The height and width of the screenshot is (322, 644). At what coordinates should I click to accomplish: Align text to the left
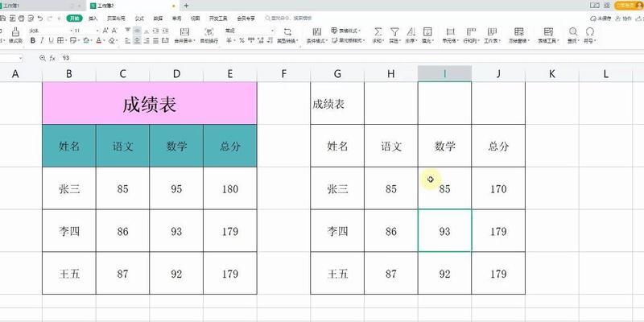(x=128, y=41)
